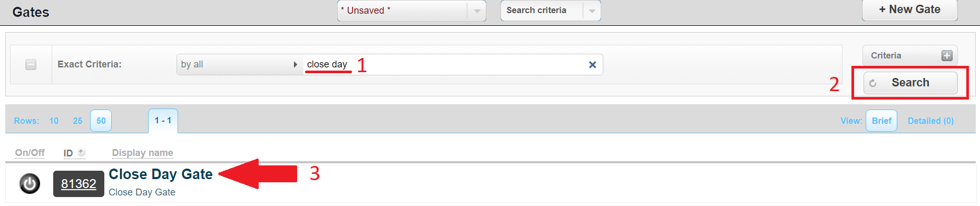This screenshot has height=206, width=980.
Task: Clear the close day search text
Action: [x=592, y=65]
